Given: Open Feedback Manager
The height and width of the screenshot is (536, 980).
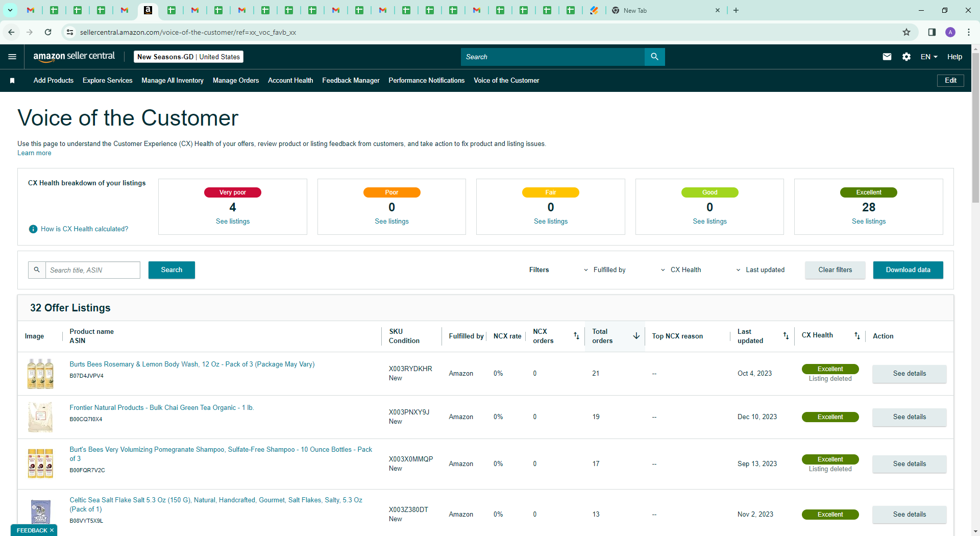Looking at the screenshot, I should pyautogui.click(x=351, y=81).
